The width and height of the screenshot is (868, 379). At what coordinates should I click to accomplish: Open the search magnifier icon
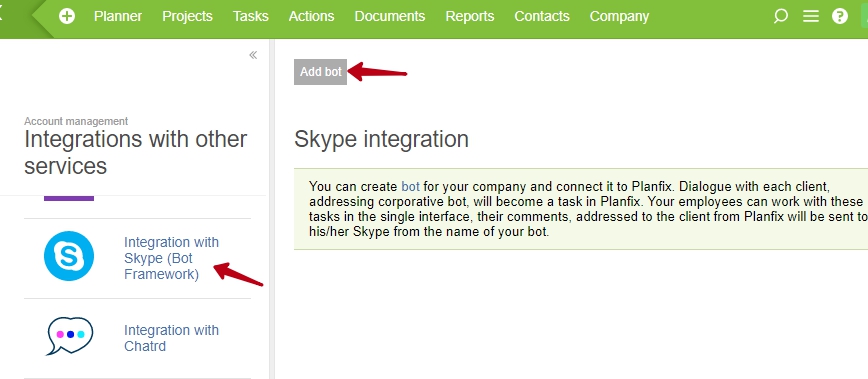click(x=781, y=17)
